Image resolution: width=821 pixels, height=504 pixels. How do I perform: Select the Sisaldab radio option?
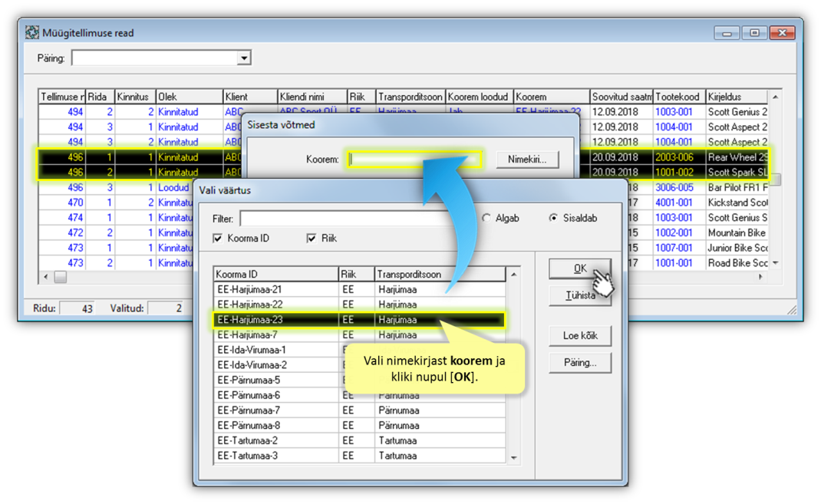(553, 219)
